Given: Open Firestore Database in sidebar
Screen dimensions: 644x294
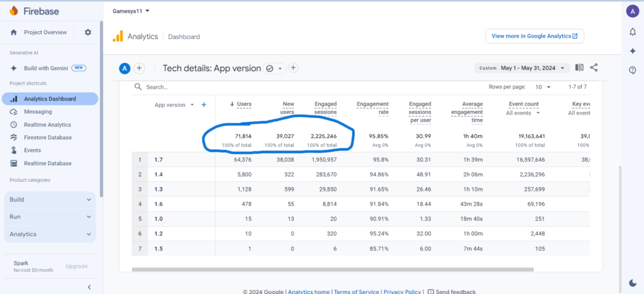Looking at the screenshot, I should (x=47, y=137).
